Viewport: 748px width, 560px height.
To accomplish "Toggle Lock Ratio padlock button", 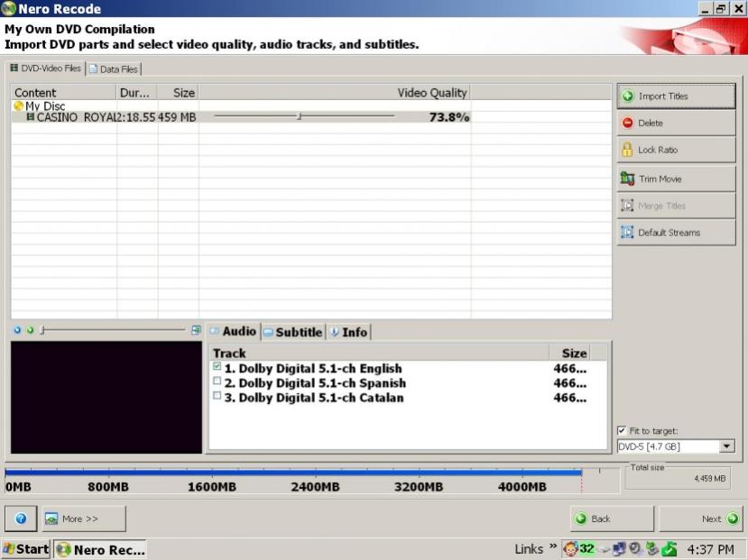I will [x=676, y=150].
